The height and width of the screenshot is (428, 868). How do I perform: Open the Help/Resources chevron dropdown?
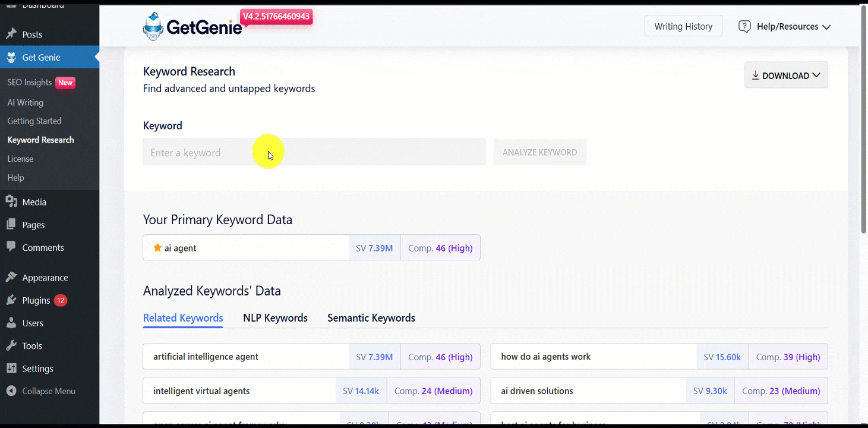click(x=828, y=27)
